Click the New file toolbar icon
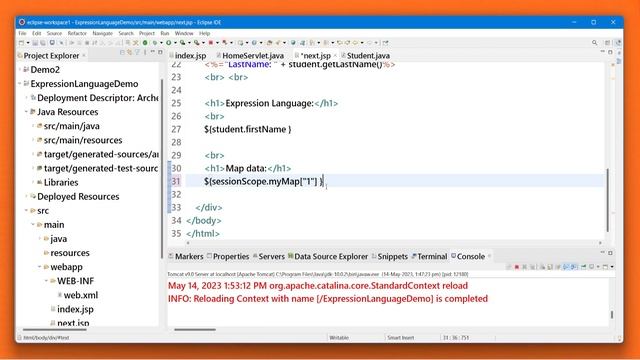Viewport: 640px width, 360px height. coord(21,42)
